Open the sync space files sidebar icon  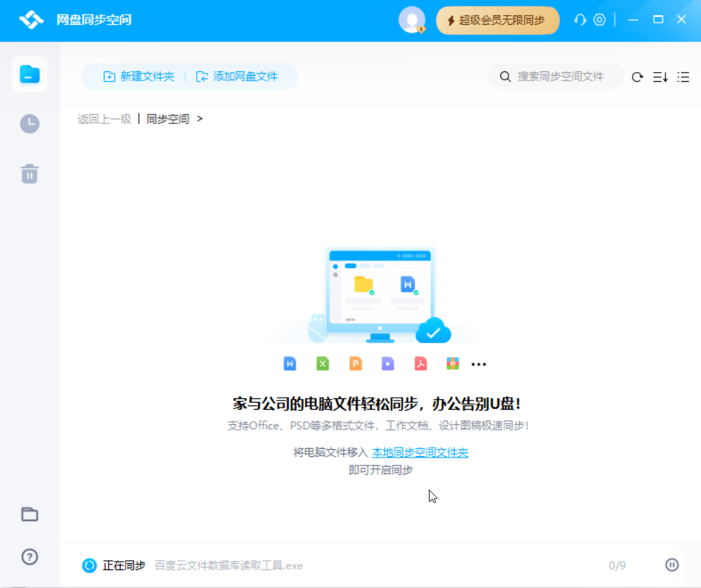click(x=29, y=74)
